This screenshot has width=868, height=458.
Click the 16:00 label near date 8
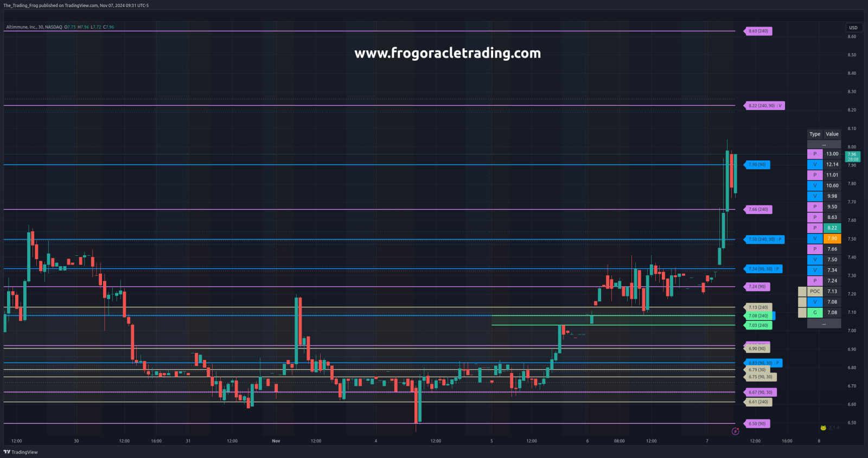(x=787, y=441)
